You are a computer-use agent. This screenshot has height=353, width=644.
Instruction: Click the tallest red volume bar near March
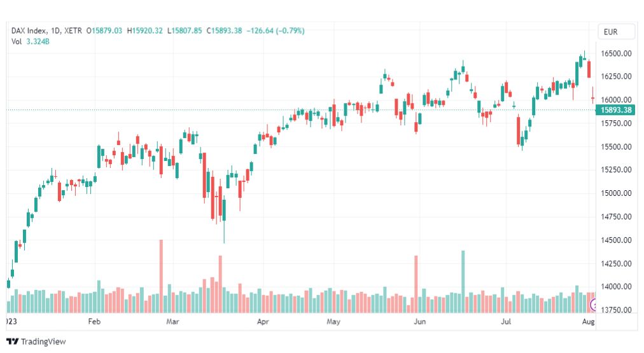(x=161, y=277)
